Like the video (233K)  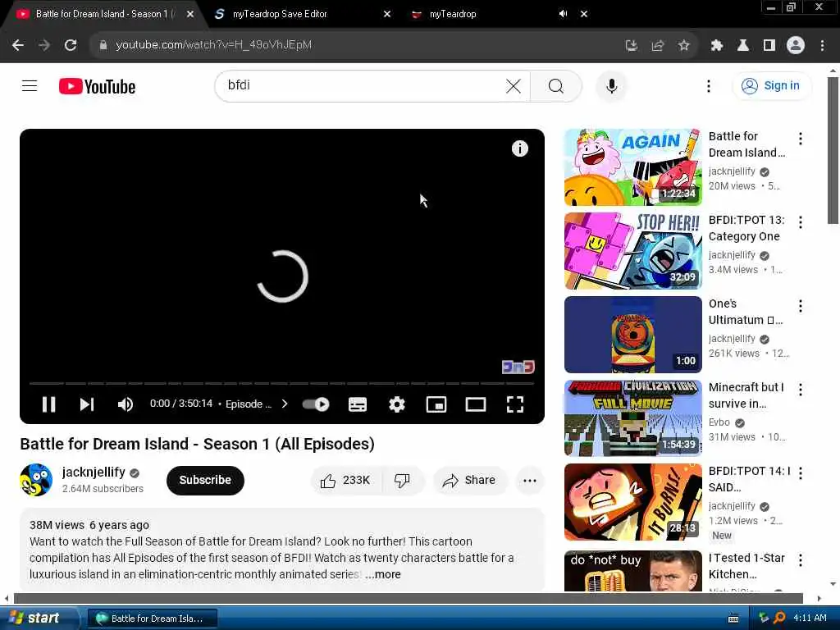click(345, 480)
